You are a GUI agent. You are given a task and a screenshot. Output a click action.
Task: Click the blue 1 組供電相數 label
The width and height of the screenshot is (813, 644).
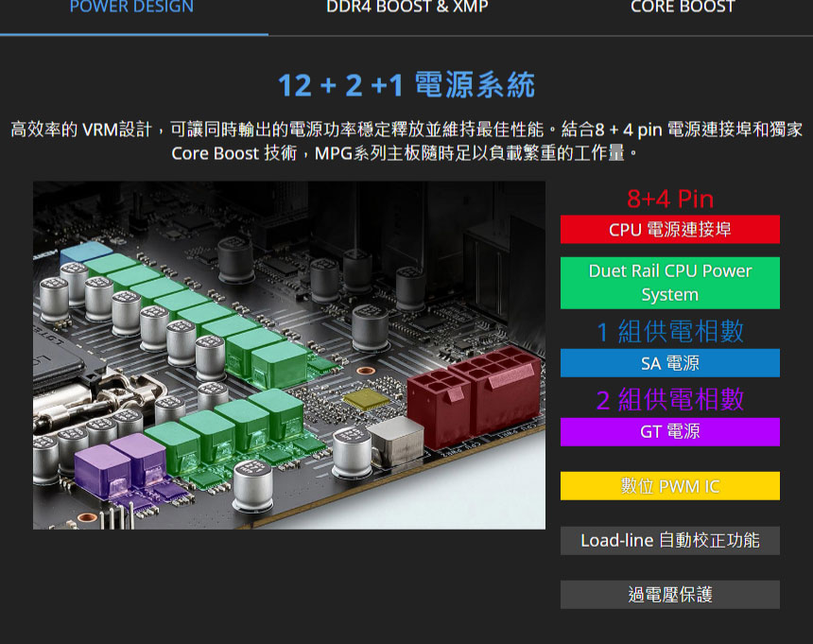[670, 332]
